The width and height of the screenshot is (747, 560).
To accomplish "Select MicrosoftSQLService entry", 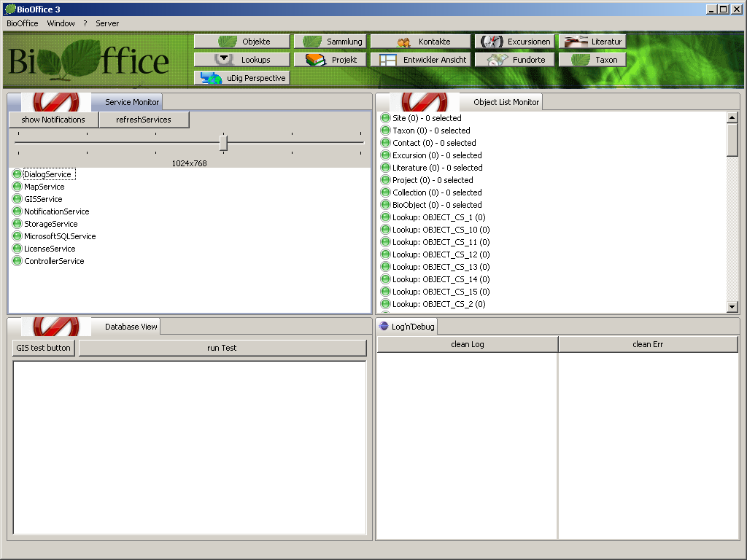I will [60, 236].
